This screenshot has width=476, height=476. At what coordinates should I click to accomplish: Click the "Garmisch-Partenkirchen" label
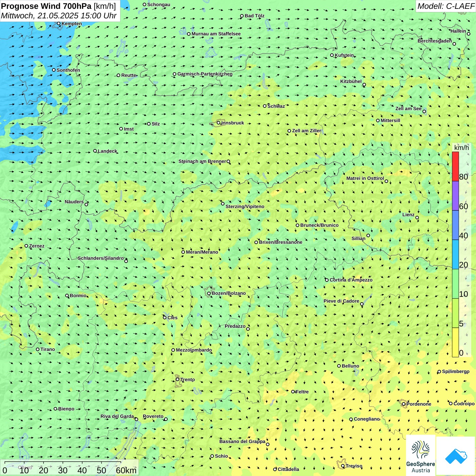(205, 74)
